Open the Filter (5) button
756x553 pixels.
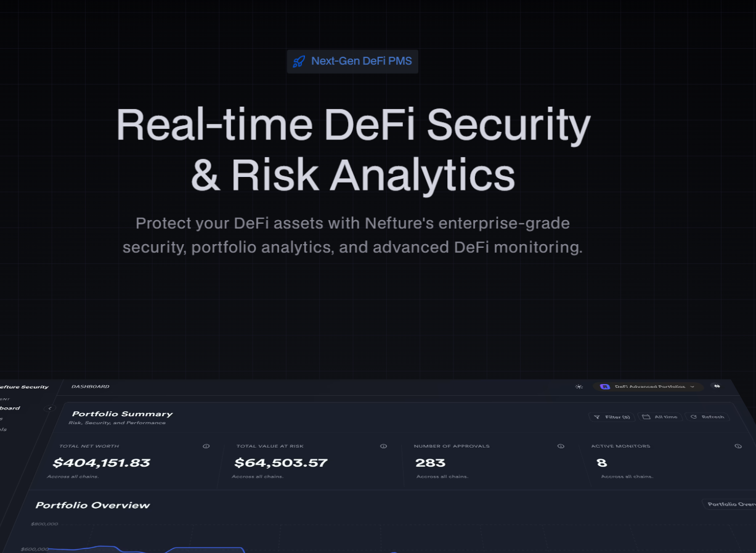(612, 417)
